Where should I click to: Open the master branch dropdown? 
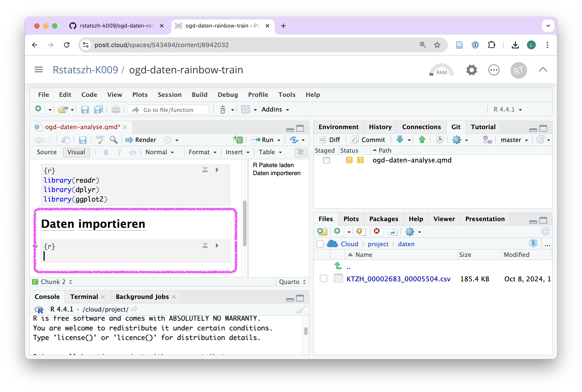click(x=514, y=140)
